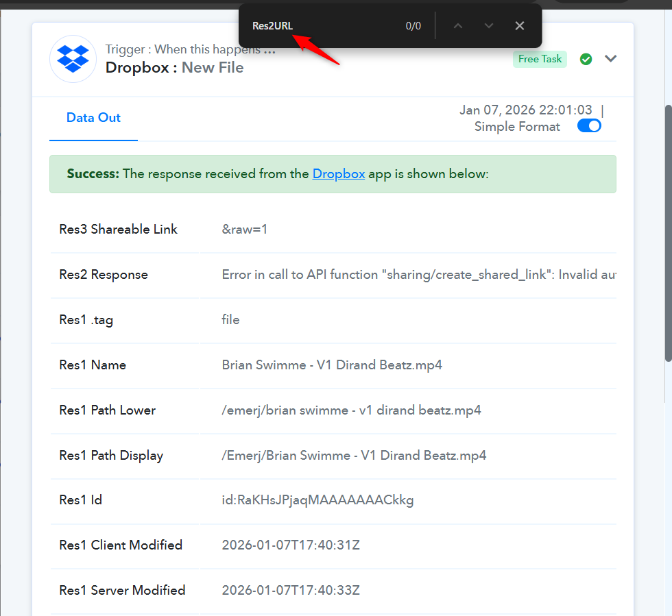The height and width of the screenshot is (616, 672).
Task: Open the Data Out tab
Action: pyautogui.click(x=93, y=118)
